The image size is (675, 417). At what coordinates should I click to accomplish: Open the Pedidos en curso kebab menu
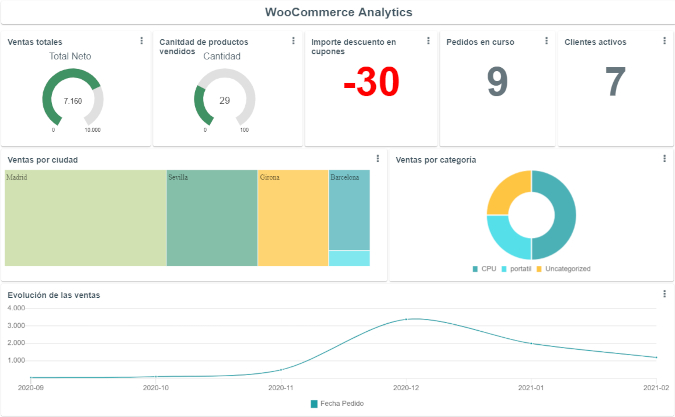click(546, 41)
